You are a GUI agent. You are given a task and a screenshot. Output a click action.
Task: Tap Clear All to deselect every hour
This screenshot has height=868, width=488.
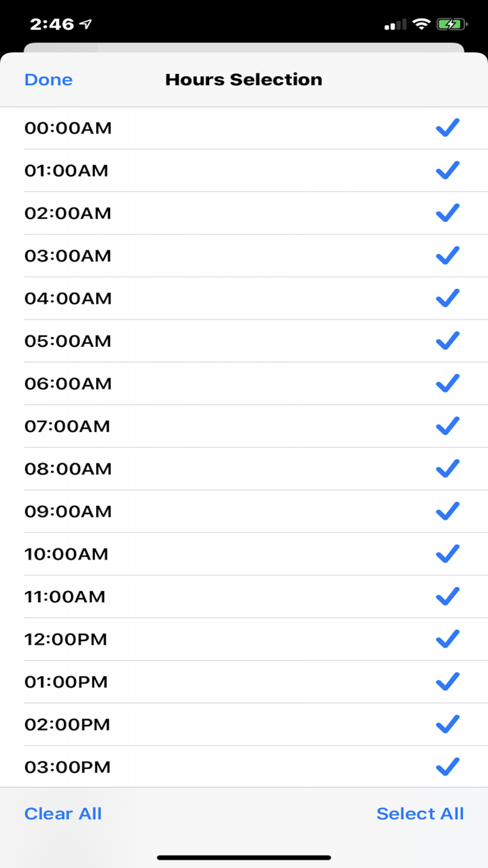tap(63, 814)
